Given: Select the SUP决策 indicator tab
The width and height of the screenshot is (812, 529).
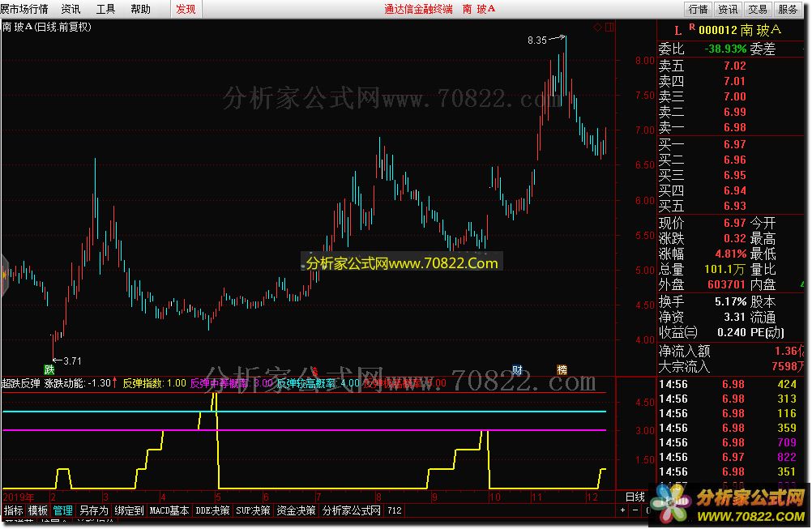Looking at the screenshot, I should (253, 510).
